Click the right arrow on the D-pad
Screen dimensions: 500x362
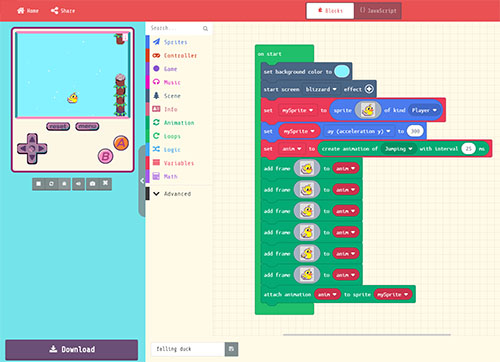tap(42, 148)
